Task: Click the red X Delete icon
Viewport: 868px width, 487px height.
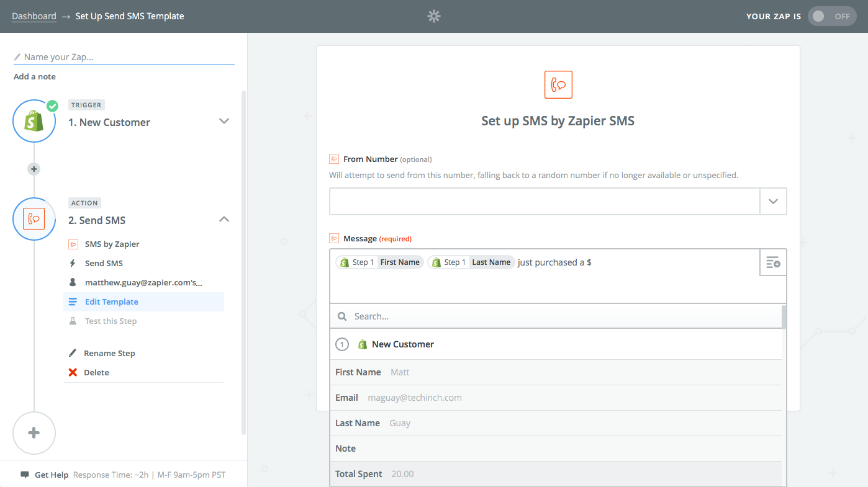Action: [x=73, y=373]
